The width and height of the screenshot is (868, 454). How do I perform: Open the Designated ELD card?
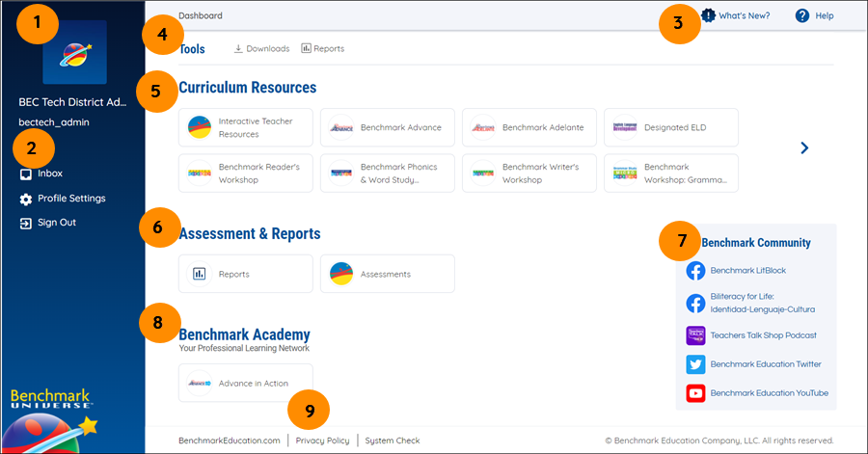671,127
